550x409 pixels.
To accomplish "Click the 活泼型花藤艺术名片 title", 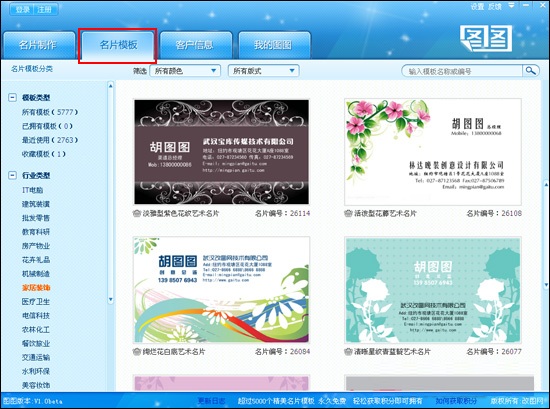I will click(x=385, y=213).
